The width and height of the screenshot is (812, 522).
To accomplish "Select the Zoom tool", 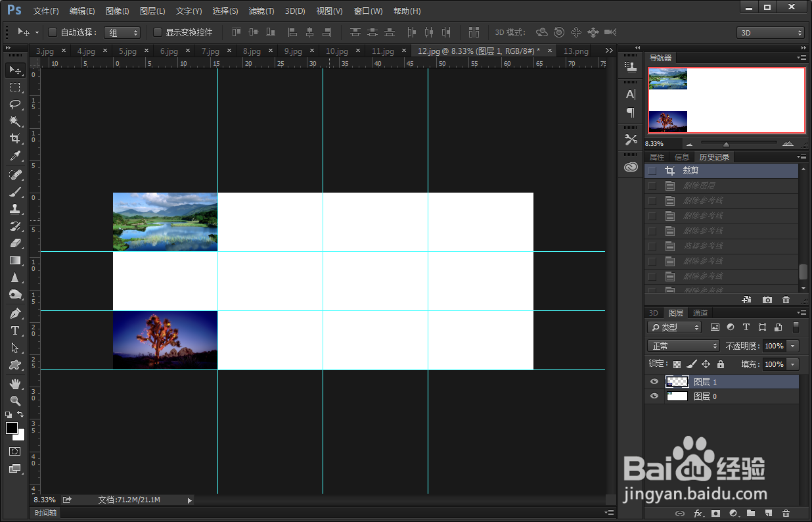I will coord(15,400).
